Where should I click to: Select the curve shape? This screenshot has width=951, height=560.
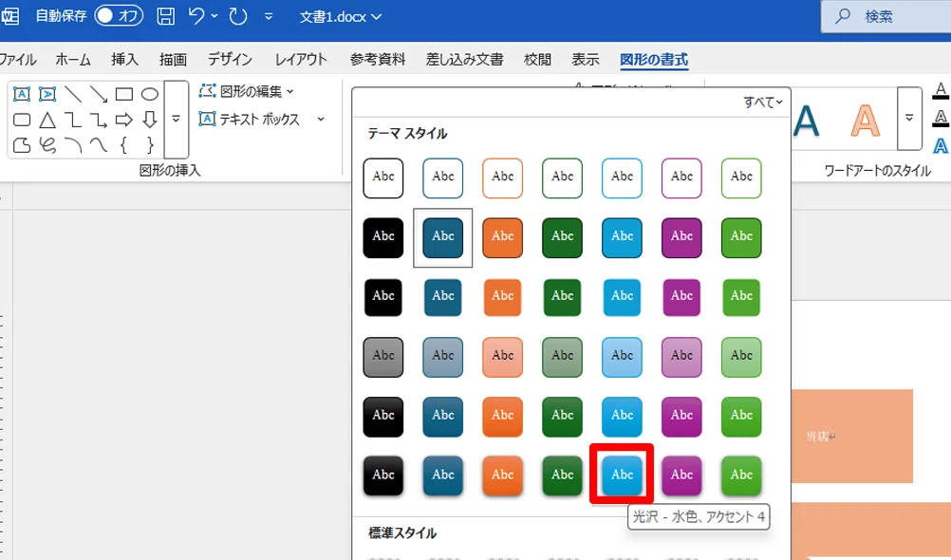click(x=99, y=145)
